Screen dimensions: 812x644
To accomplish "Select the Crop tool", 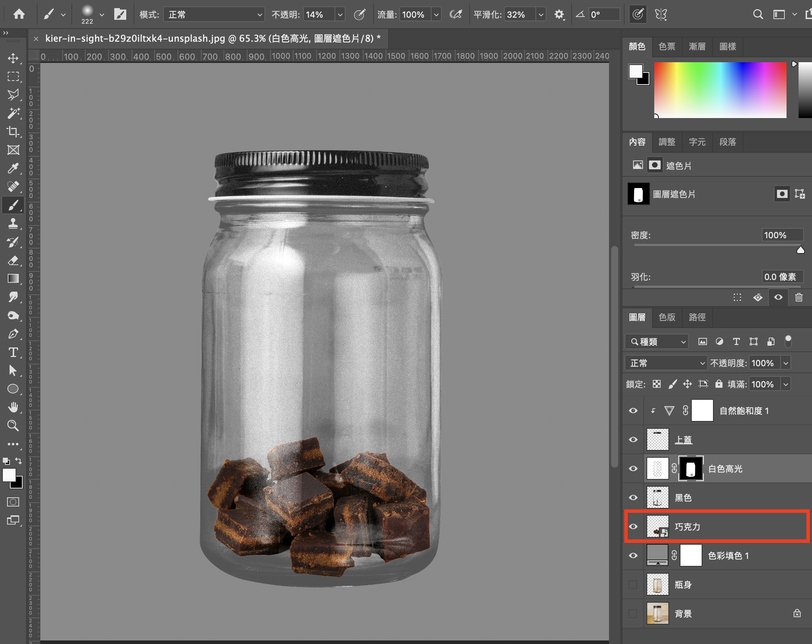I will (x=13, y=132).
